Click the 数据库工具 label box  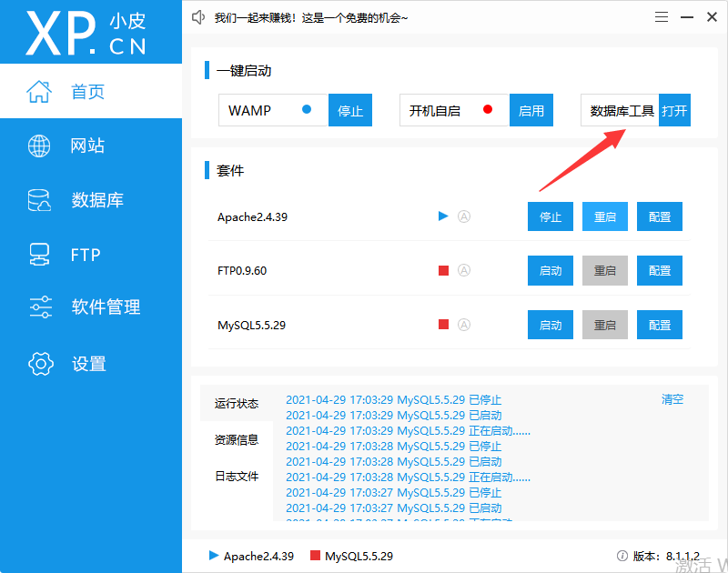tap(620, 110)
